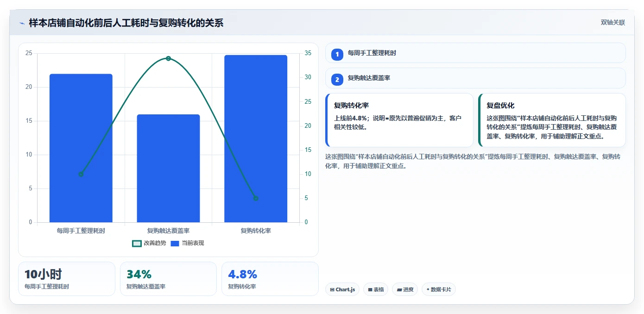This screenshot has height=314, width=644.
Task: Click the blue 当前表现 legend swatch
Action: tap(175, 244)
